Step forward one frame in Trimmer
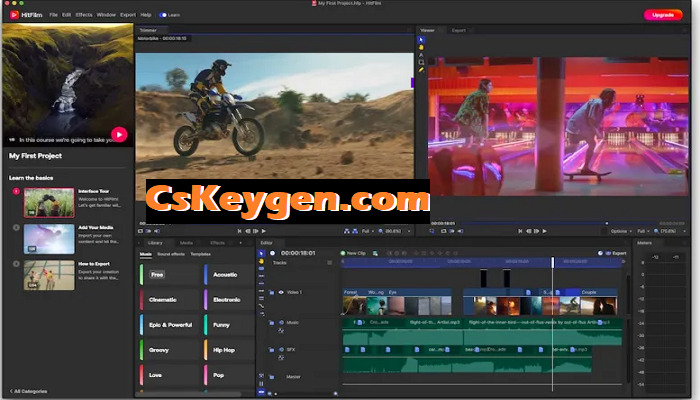 click(x=256, y=231)
